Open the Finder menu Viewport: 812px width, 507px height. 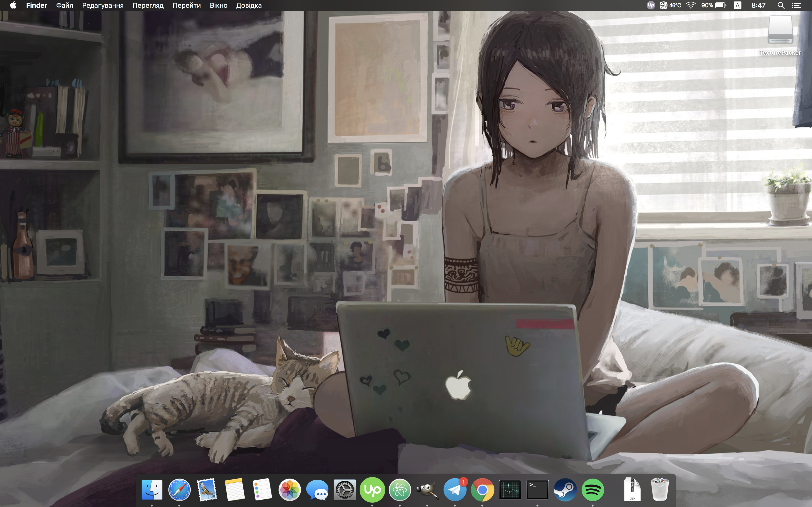click(36, 5)
